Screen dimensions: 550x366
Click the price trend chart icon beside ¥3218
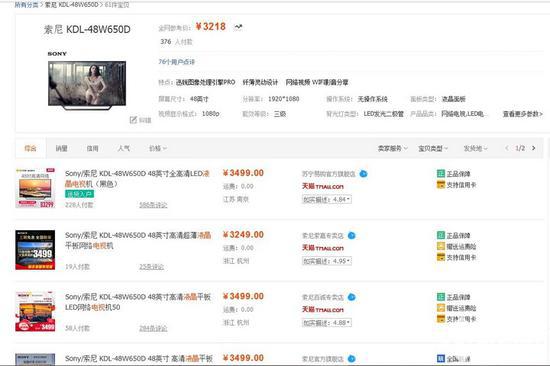tap(238, 27)
